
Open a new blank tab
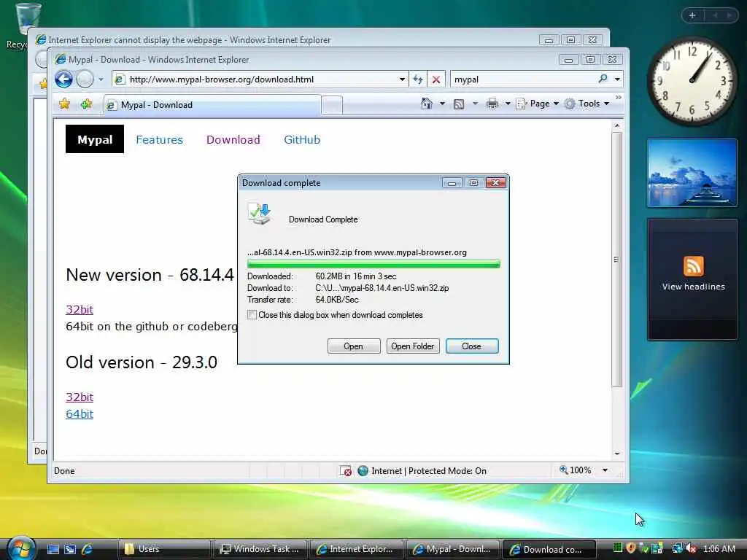coord(332,105)
